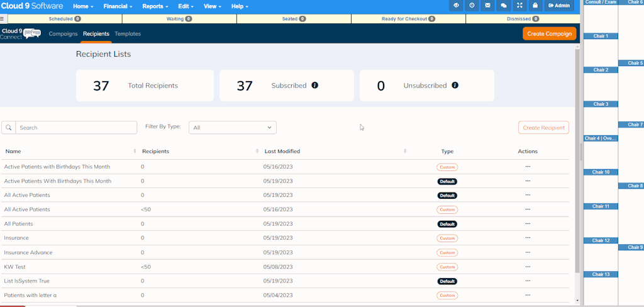Sort by Recipients column arrows
The width and height of the screenshot is (644, 307).
tap(257, 151)
